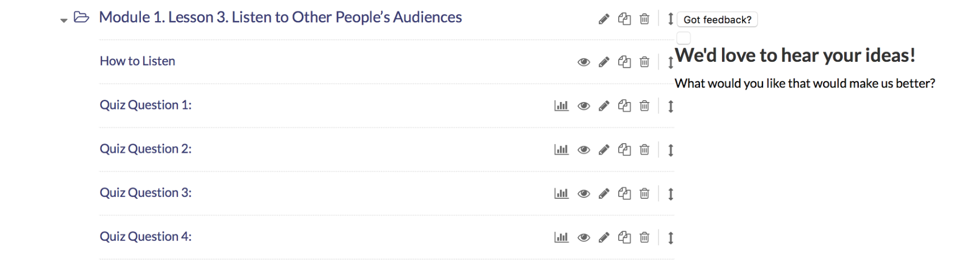
Task: Delete Quiz Question 4 with trash icon
Action: click(x=645, y=237)
